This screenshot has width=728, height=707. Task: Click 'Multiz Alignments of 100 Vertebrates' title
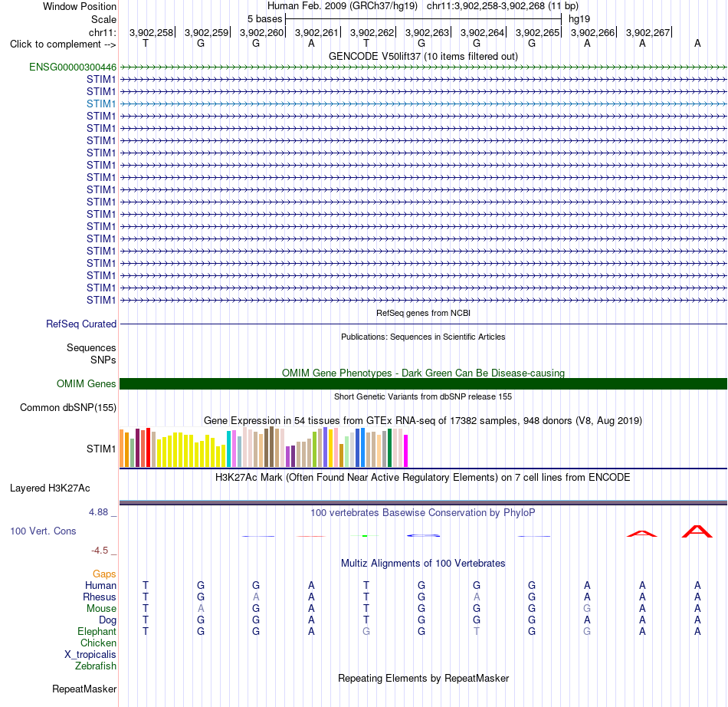(423, 564)
